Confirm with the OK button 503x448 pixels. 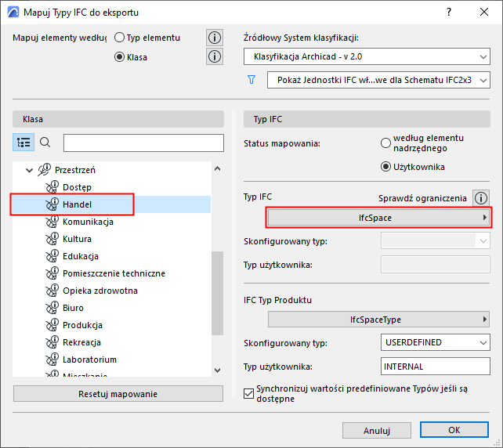(454, 430)
